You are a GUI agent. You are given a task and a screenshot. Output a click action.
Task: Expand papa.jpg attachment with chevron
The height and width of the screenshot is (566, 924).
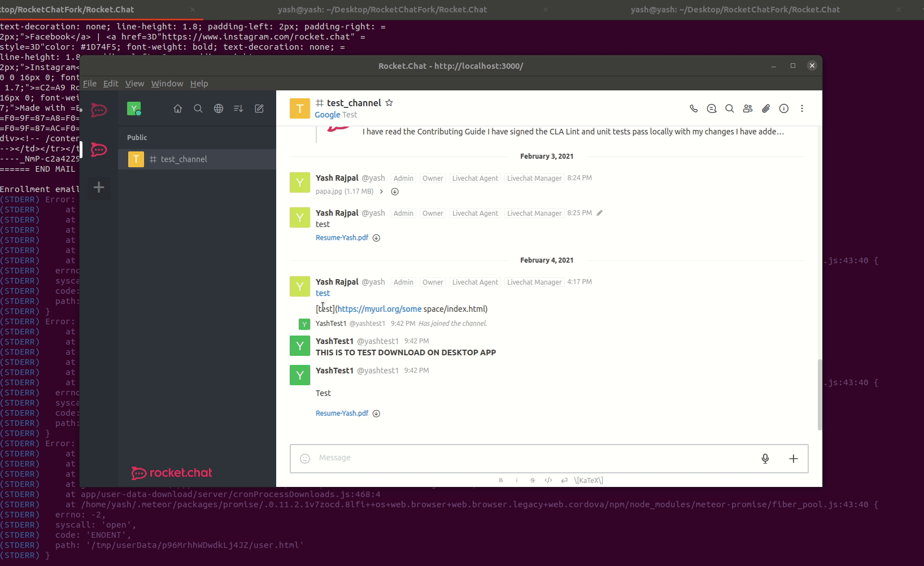click(382, 191)
